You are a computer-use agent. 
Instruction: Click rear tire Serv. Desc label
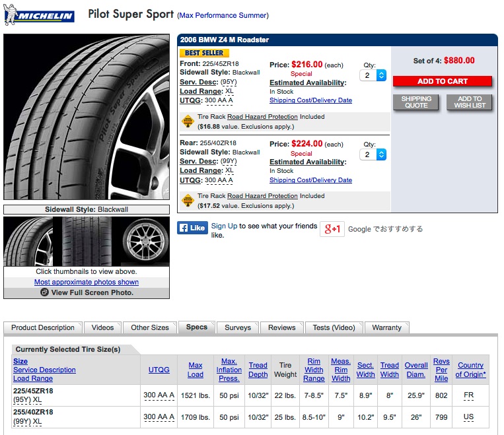[x=199, y=161]
